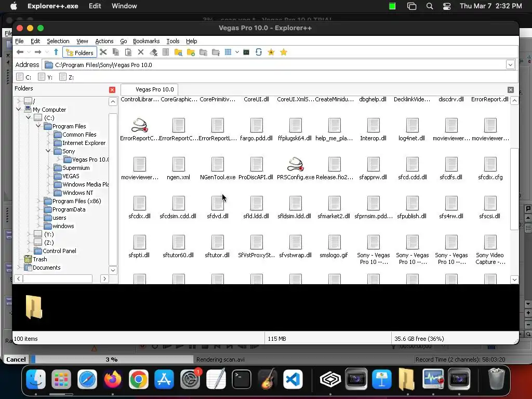Jump to drive C: button
This screenshot has width=532, height=399.
[24, 77]
